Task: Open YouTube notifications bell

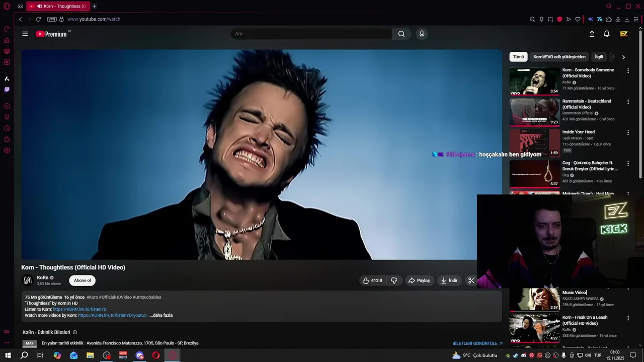Action: coord(607,34)
